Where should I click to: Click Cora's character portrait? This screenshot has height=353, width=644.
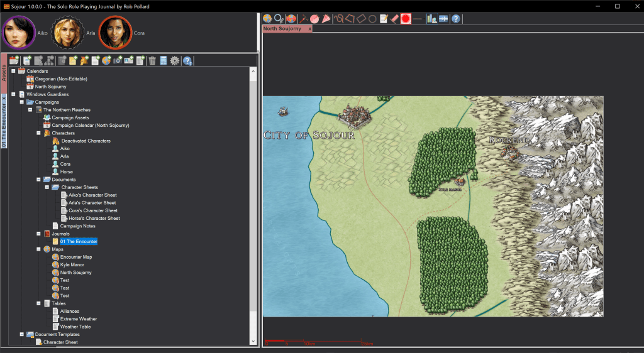[x=115, y=33]
